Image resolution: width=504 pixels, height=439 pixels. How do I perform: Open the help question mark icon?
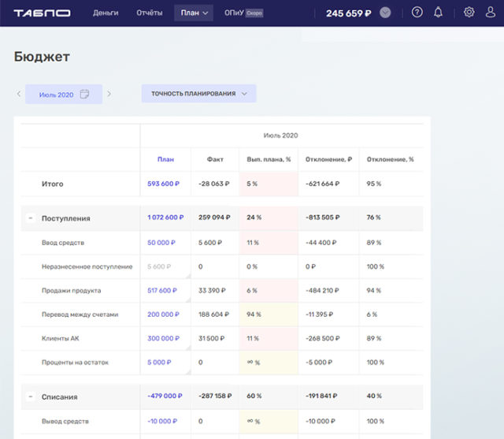pyautogui.click(x=417, y=13)
